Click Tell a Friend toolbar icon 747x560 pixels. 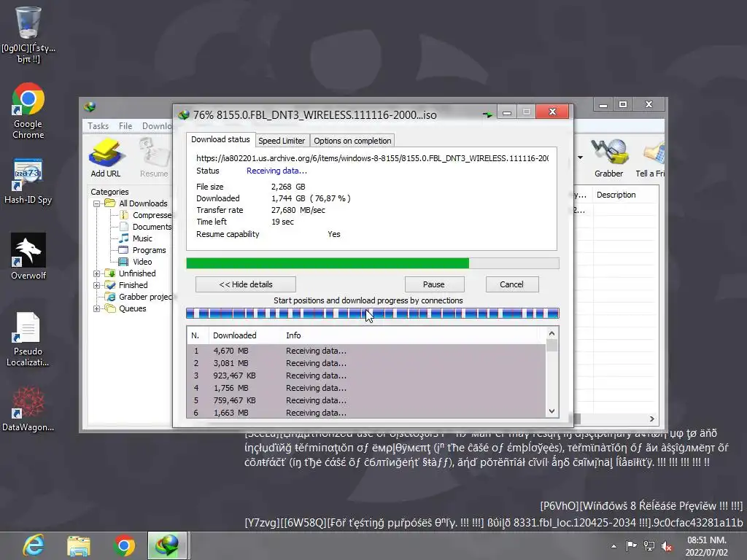[x=650, y=158]
